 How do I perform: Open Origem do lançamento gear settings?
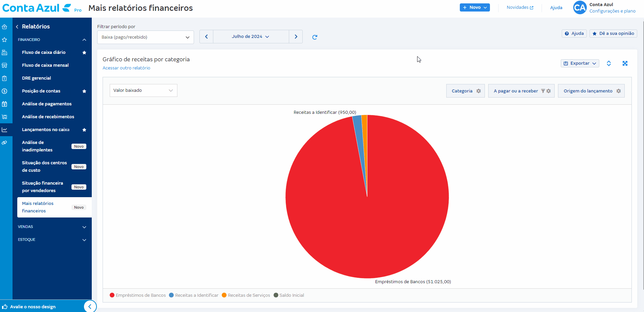pyautogui.click(x=618, y=91)
